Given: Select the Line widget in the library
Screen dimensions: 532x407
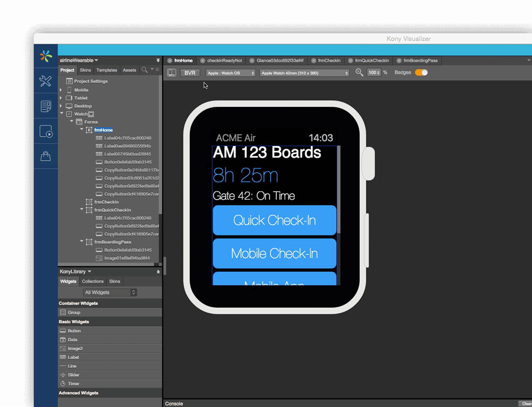Looking at the screenshot, I should coord(110,366).
